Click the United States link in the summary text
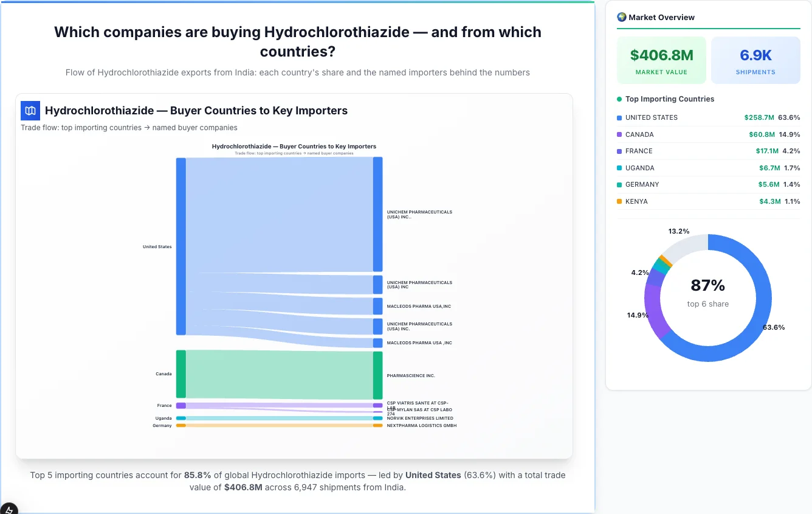Image resolution: width=812 pixels, height=514 pixels. pyautogui.click(x=433, y=475)
